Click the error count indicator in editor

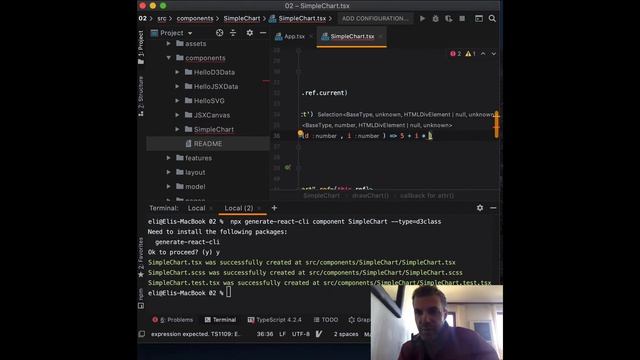(456, 53)
